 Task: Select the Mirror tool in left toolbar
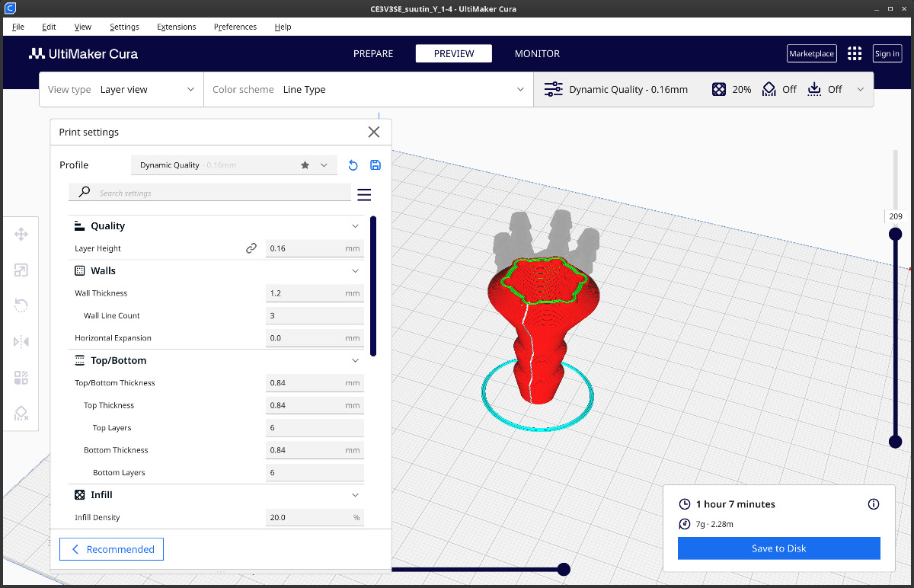pos(21,342)
